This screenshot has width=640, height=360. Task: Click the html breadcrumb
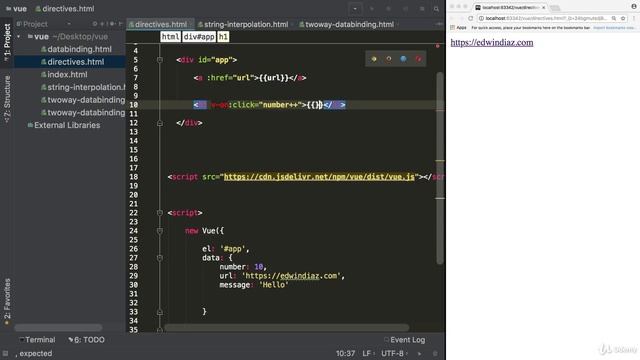click(170, 37)
